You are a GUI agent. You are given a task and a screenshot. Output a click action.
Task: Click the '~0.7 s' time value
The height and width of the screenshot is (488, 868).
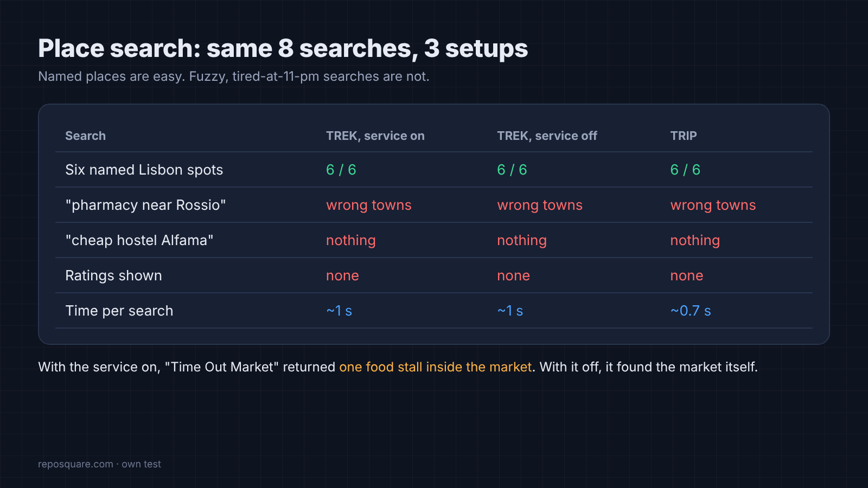coord(691,311)
